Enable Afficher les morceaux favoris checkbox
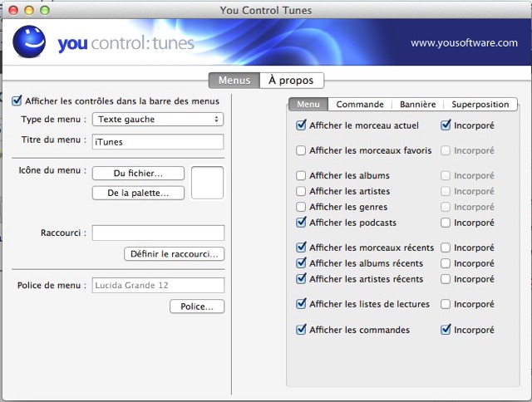 click(301, 150)
